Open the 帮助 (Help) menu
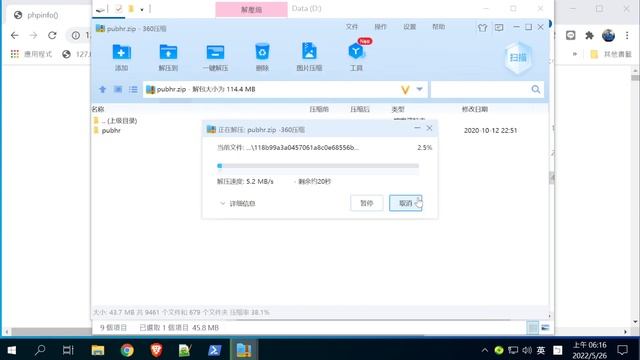640x360 pixels. pos(438,27)
